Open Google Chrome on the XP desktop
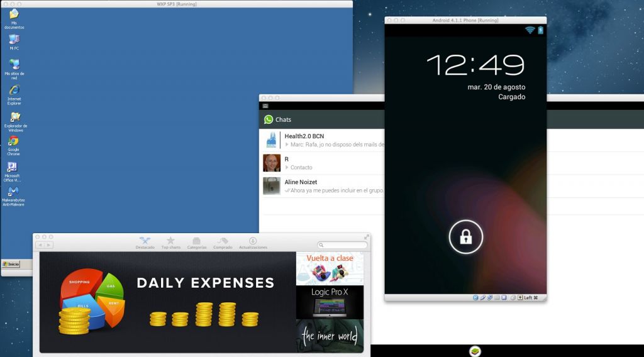Image resolution: width=644 pixels, height=357 pixels. tap(13, 141)
